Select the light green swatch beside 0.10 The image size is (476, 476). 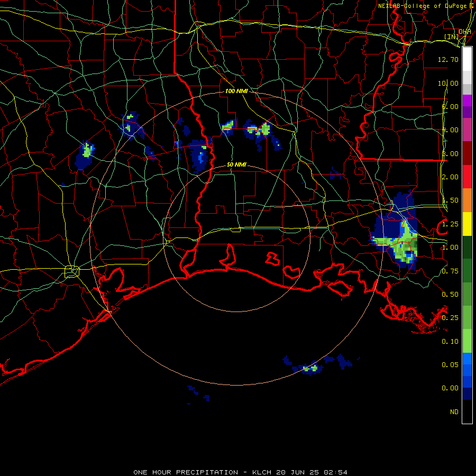pos(467,341)
